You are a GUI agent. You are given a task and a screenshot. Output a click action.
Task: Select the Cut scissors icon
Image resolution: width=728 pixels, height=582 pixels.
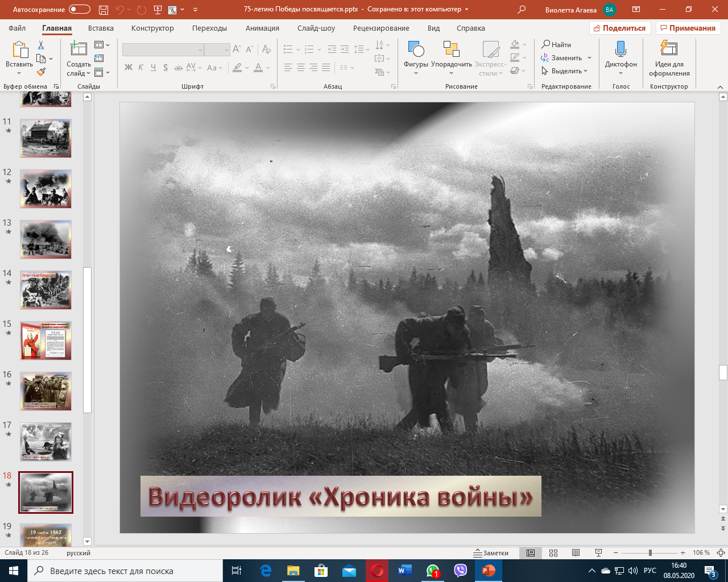tap(41, 45)
